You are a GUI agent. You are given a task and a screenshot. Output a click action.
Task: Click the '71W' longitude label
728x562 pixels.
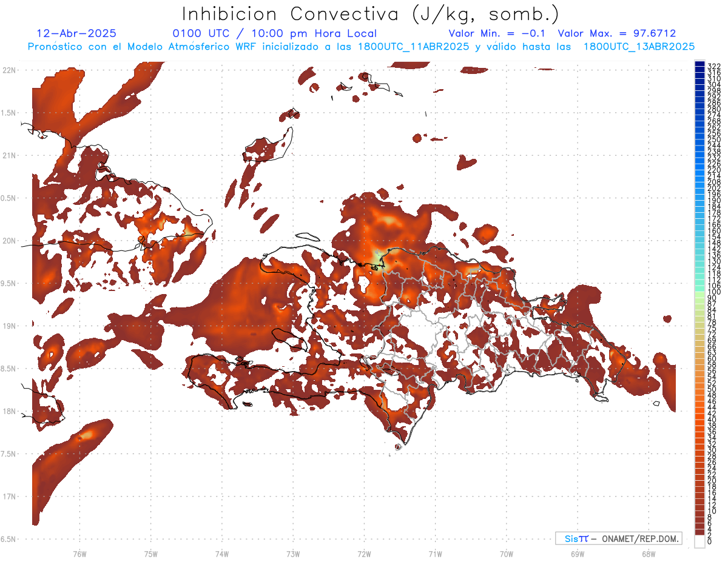(x=435, y=554)
